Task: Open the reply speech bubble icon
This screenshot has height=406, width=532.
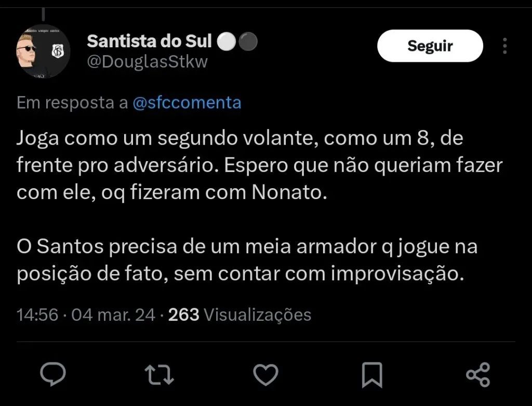Action: click(52, 374)
